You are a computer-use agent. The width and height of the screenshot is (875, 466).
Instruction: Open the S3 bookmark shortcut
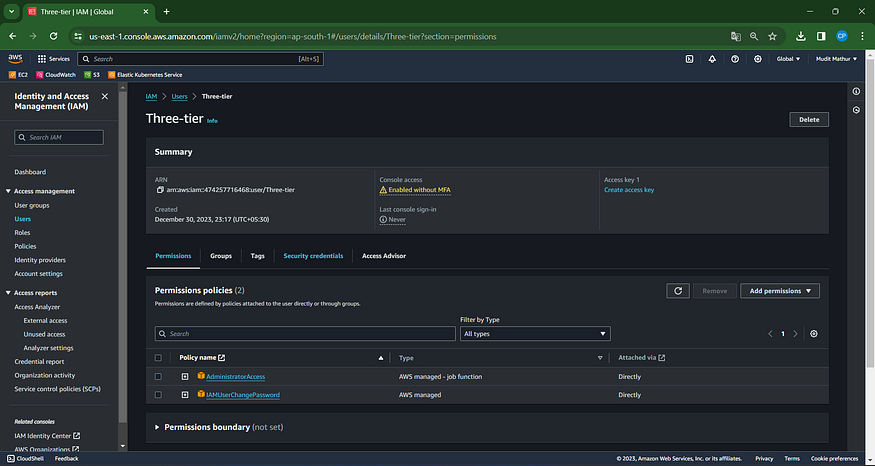[92, 75]
